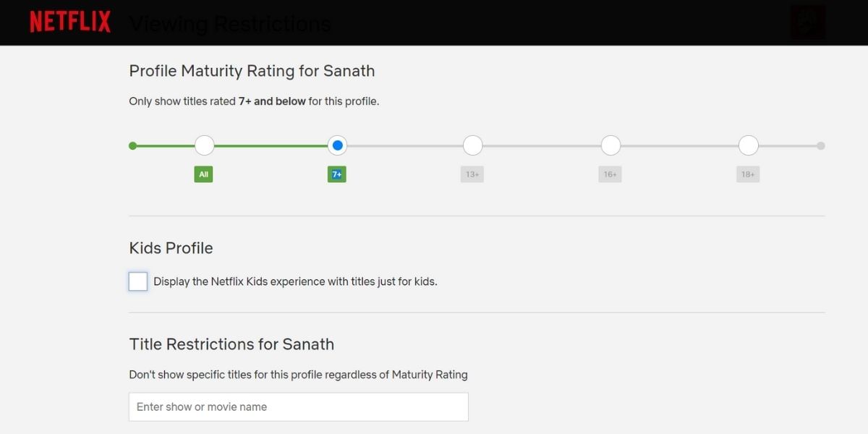868x434 pixels.
Task: Click the gray right endpoint of the slider
Action: [820, 145]
